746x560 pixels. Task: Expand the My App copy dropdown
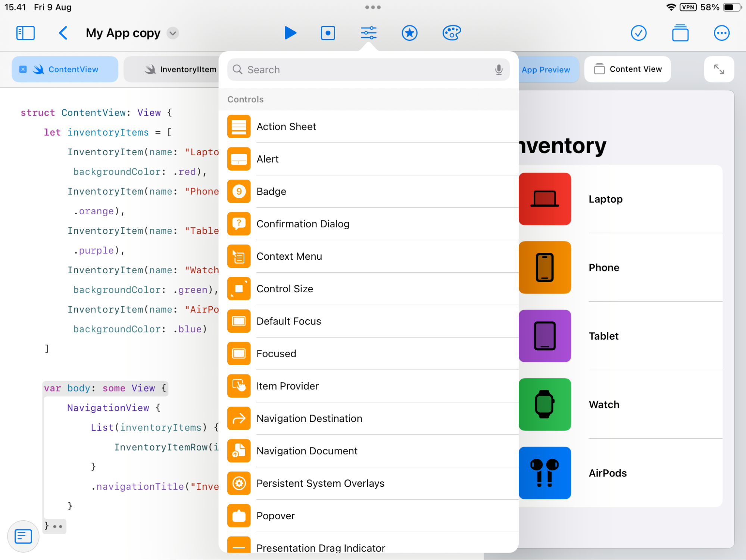point(172,33)
